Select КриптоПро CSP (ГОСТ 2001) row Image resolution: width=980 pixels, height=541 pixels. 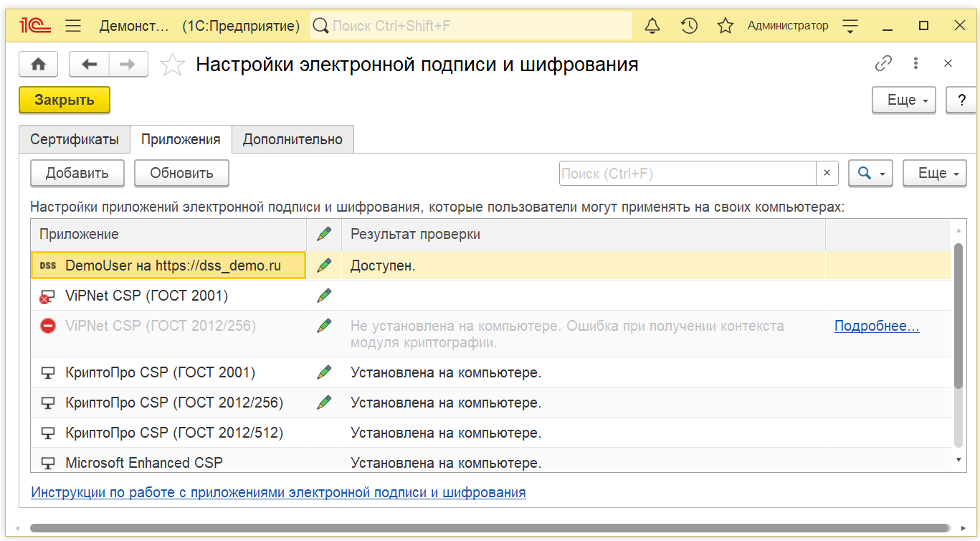coord(491,372)
